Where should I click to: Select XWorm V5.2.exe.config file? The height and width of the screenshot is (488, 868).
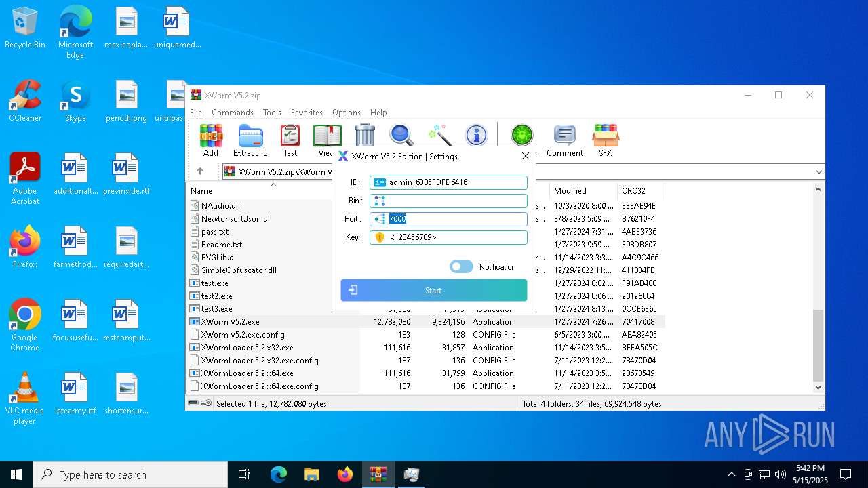coord(243,335)
